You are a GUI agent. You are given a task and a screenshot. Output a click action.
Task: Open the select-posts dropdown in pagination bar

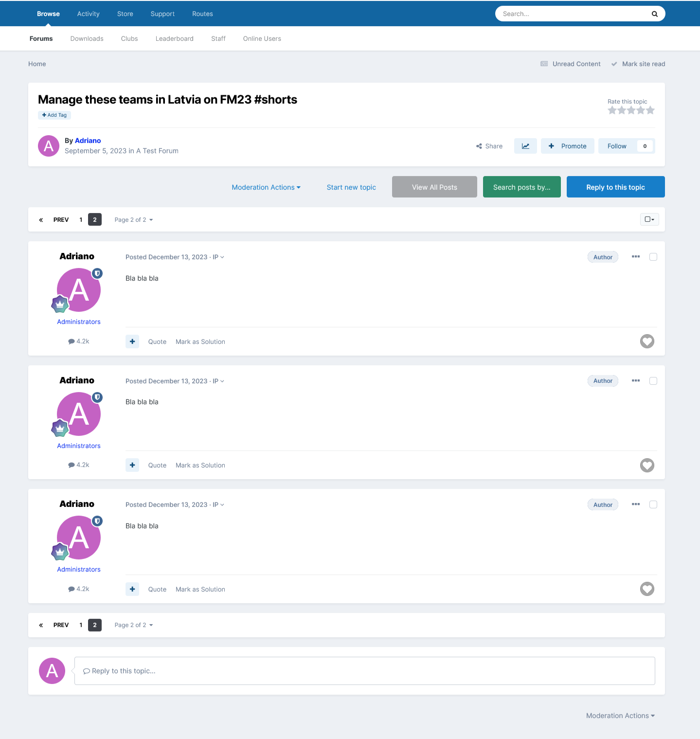[x=649, y=219]
